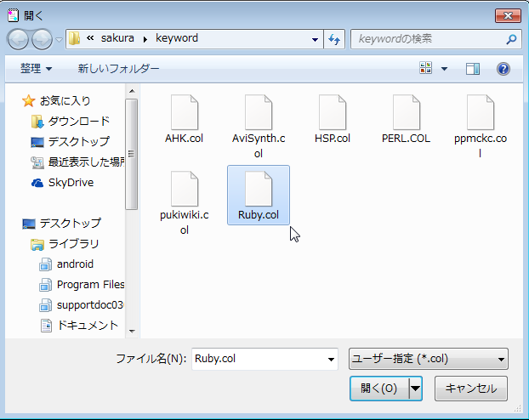Click the change view icon
529x420 pixels.
click(426, 69)
